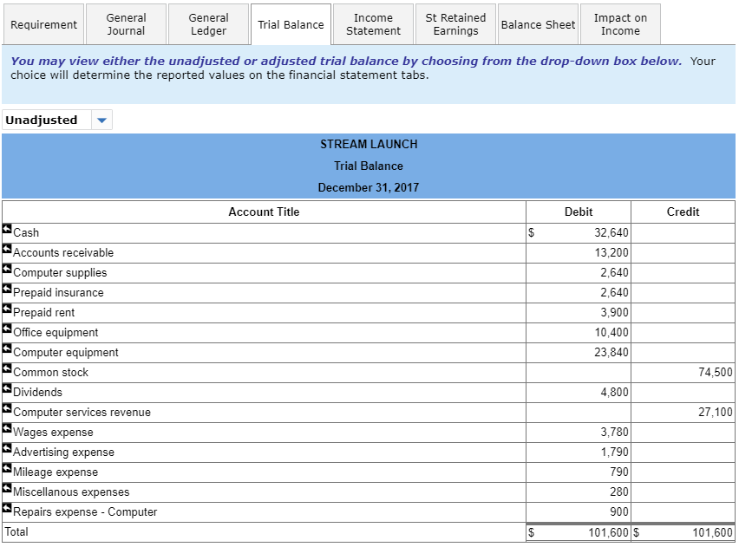
Task: Click the arrow icon beside Prepaid insurance
Action: (7, 289)
